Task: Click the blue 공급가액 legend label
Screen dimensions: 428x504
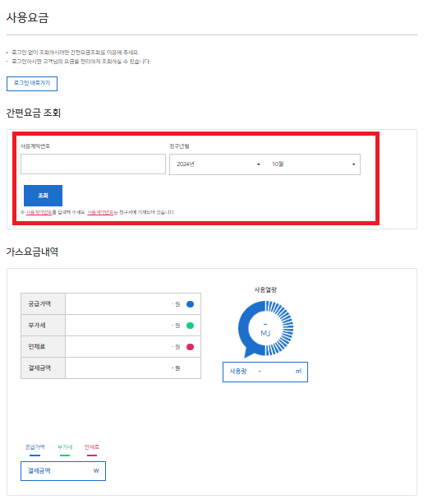Action: pyautogui.click(x=35, y=447)
